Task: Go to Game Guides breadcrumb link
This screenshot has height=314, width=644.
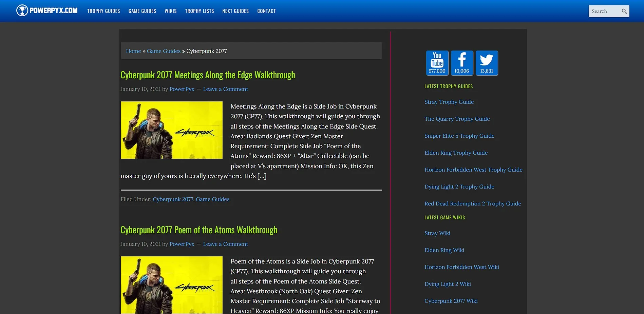Action: pyautogui.click(x=164, y=51)
